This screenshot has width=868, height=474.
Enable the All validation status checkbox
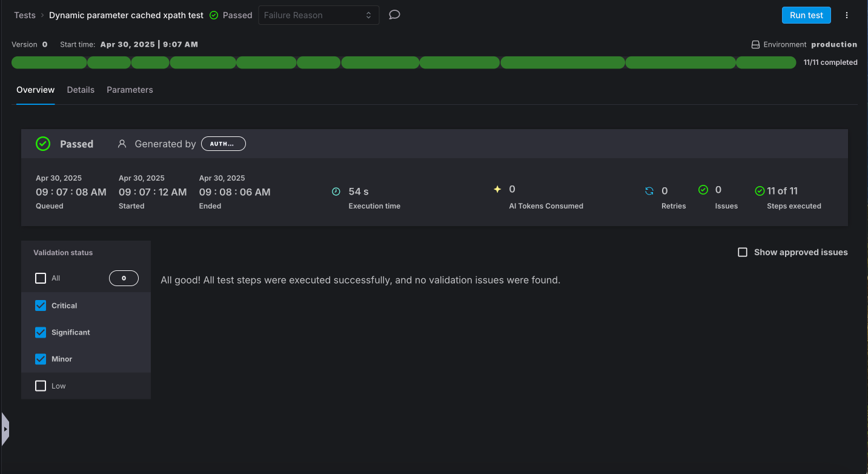[x=41, y=278]
